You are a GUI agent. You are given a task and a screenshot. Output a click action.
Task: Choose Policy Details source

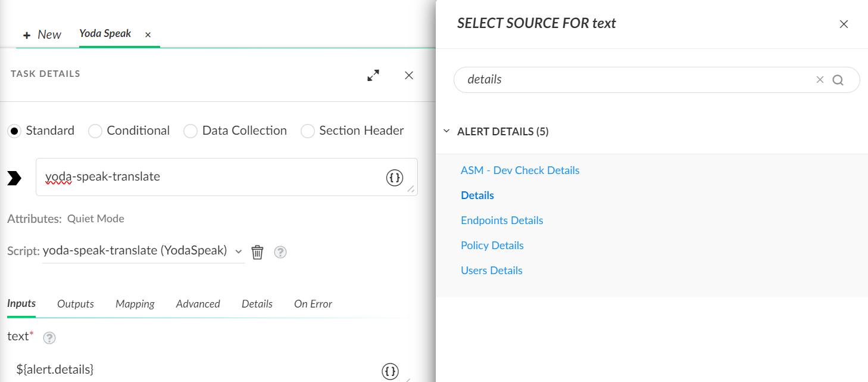tap(492, 246)
